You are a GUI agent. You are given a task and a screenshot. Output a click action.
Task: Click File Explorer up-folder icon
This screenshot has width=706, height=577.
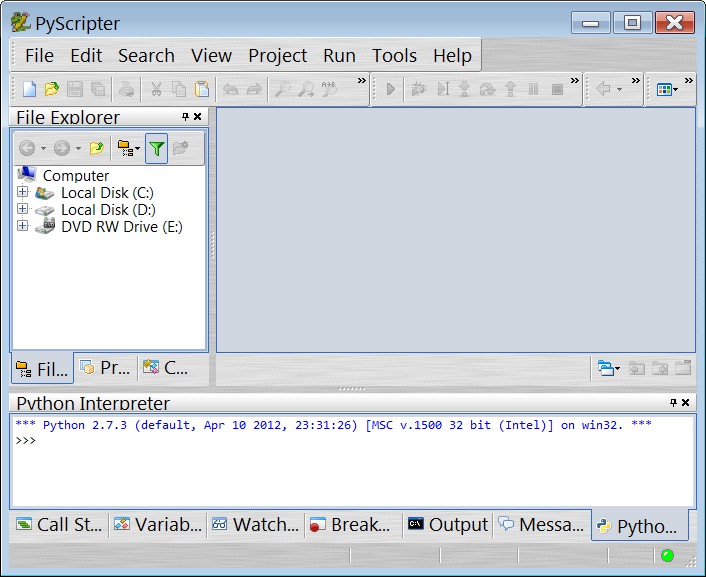click(96, 148)
